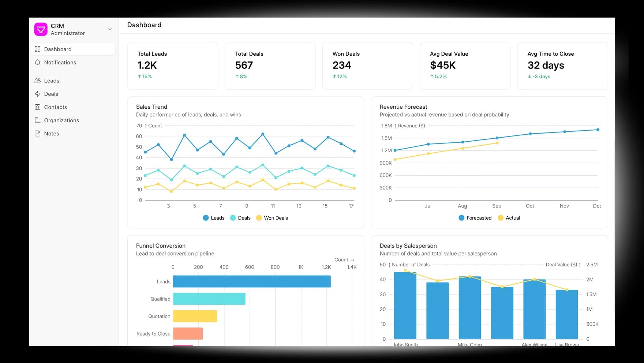Screen dimensions: 644x363
Task: Click the Dashboard page heading
Action: pos(144,25)
